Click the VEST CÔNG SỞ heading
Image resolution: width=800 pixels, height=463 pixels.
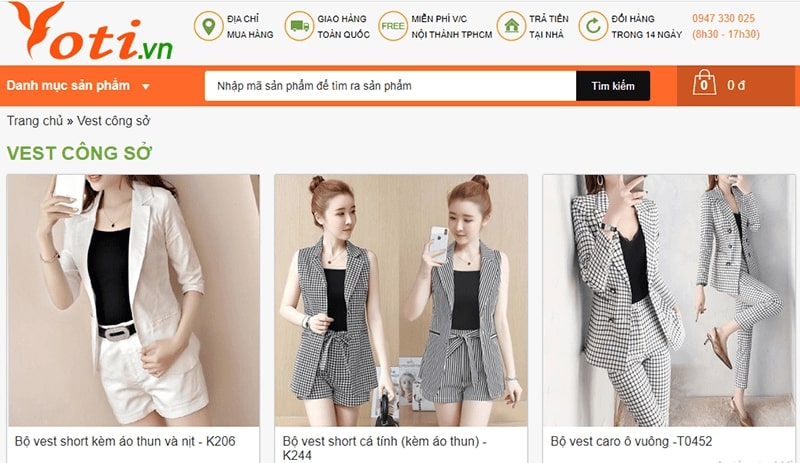(79, 153)
